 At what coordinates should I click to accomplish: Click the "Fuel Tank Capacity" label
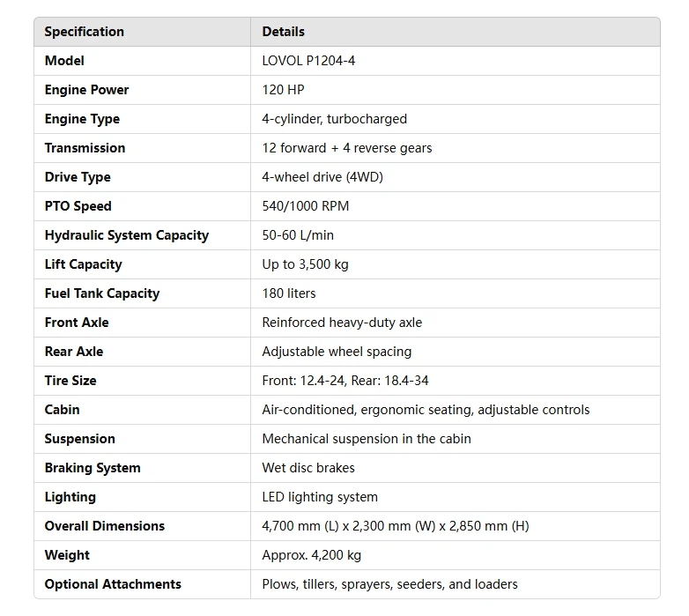[101, 293]
